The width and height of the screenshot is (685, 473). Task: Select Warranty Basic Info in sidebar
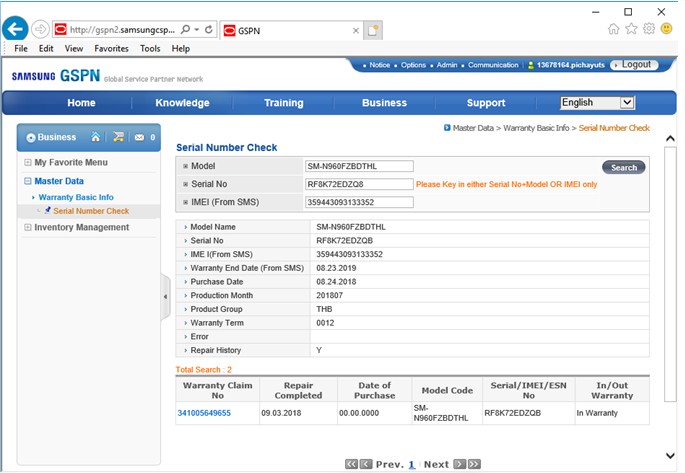tap(76, 197)
